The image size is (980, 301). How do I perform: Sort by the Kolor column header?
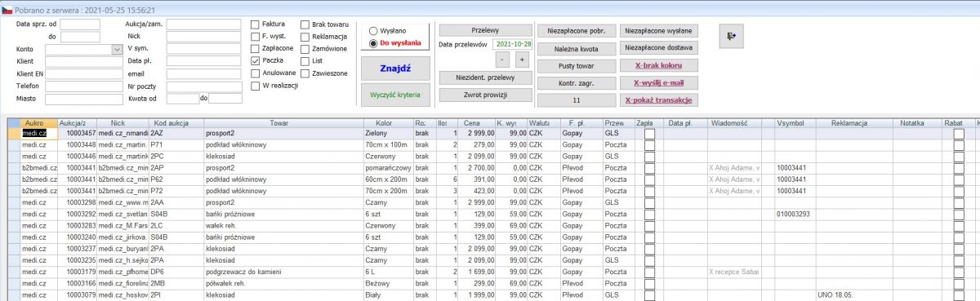(384, 122)
